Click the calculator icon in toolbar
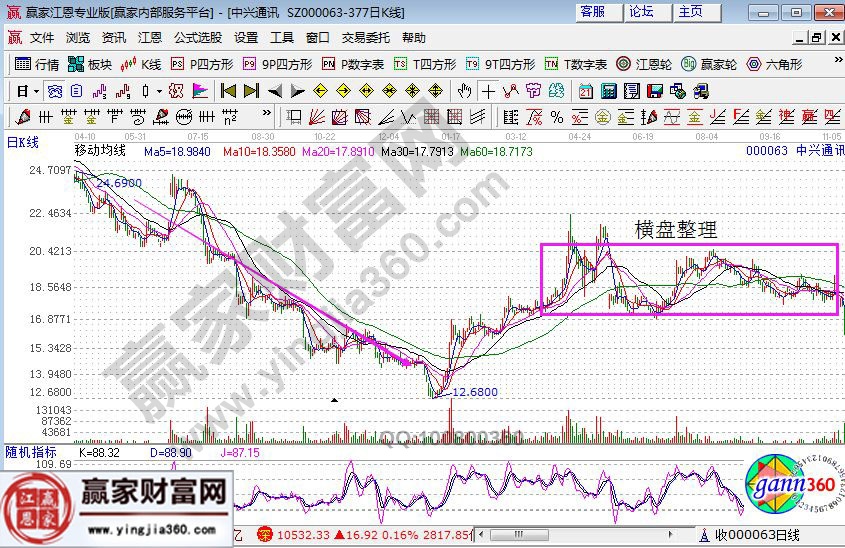The width and height of the screenshot is (845, 548). pos(607,91)
